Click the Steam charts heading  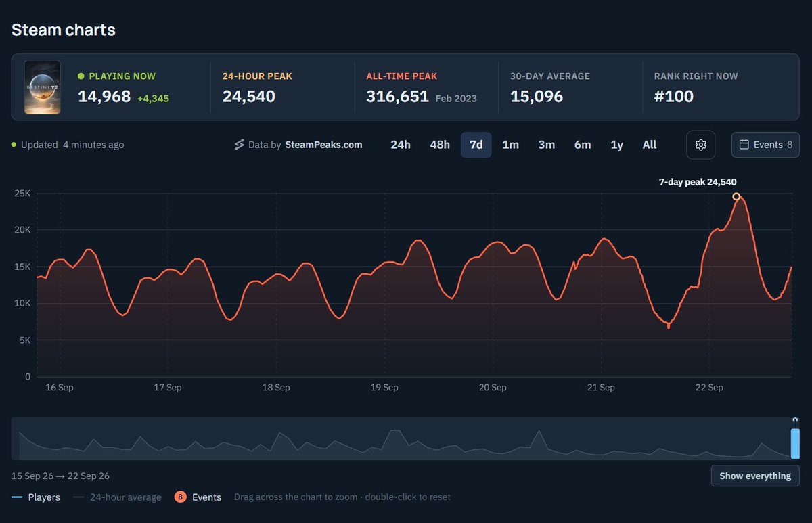tap(64, 30)
